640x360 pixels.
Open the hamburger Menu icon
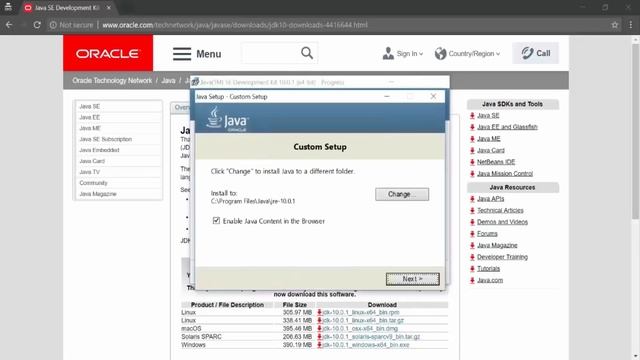[182, 53]
